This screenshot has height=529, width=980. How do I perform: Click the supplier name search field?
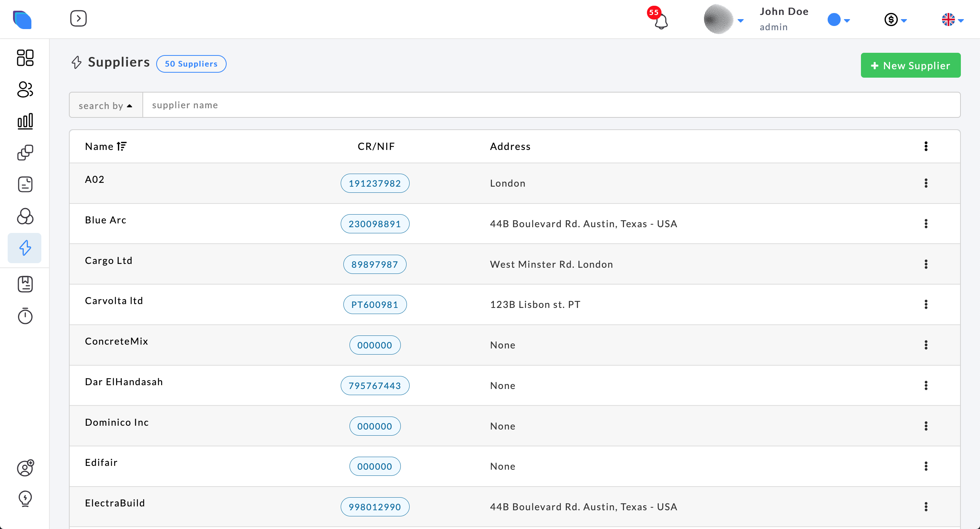pyautogui.click(x=551, y=105)
